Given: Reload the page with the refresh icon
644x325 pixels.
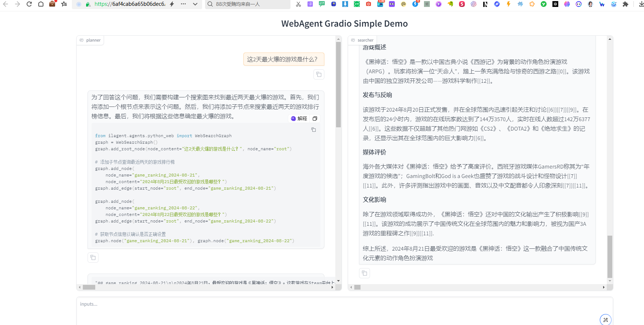Looking at the screenshot, I should [29, 4].
